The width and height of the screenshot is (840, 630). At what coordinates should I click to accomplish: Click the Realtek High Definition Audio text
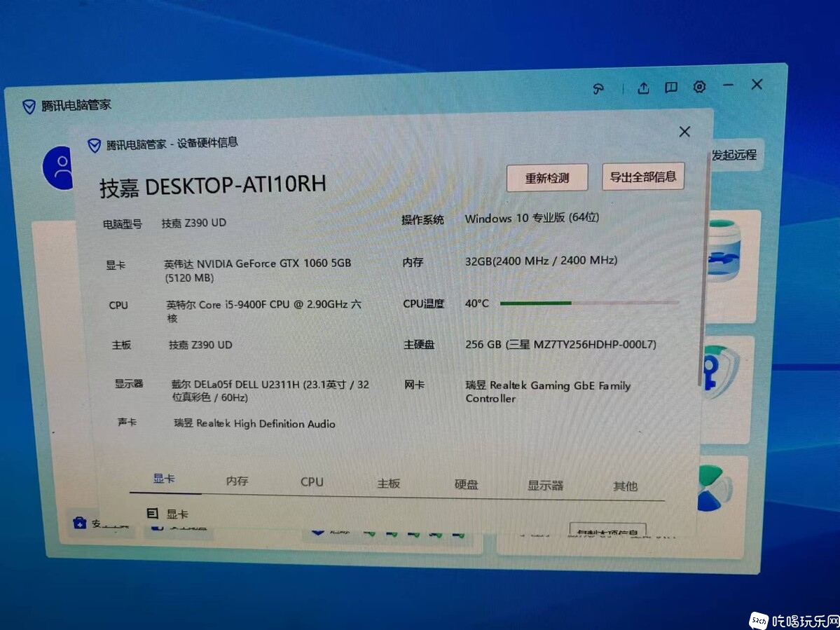(255, 423)
